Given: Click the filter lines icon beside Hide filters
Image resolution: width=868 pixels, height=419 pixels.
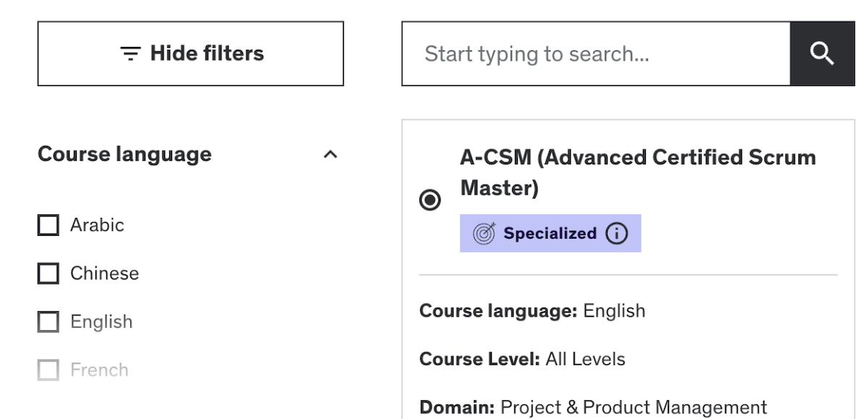Looking at the screenshot, I should (x=130, y=54).
